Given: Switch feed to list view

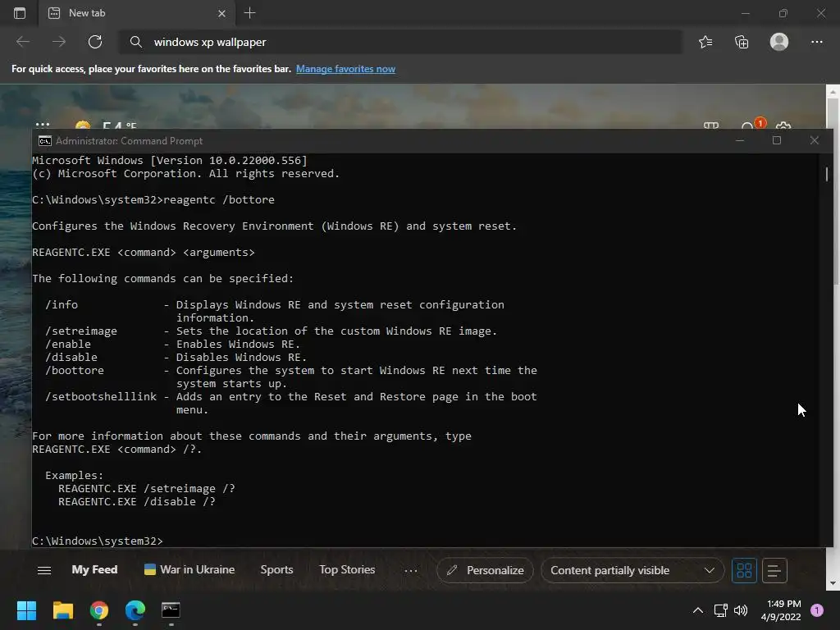Looking at the screenshot, I should click(774, 571).
